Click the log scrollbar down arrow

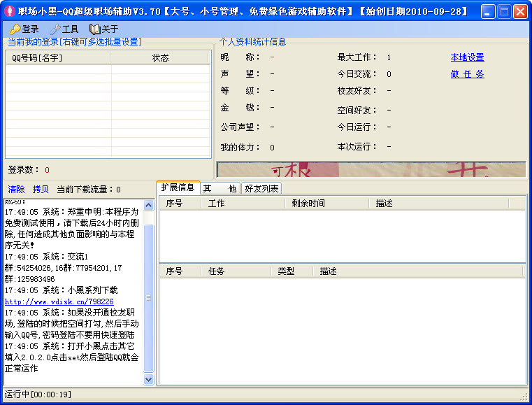coord(149,379)
